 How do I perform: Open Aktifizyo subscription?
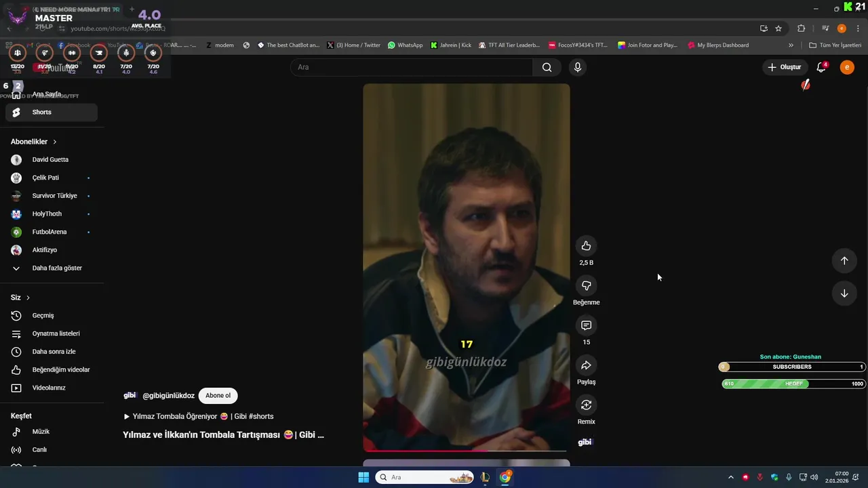click(x=52, y=250)
